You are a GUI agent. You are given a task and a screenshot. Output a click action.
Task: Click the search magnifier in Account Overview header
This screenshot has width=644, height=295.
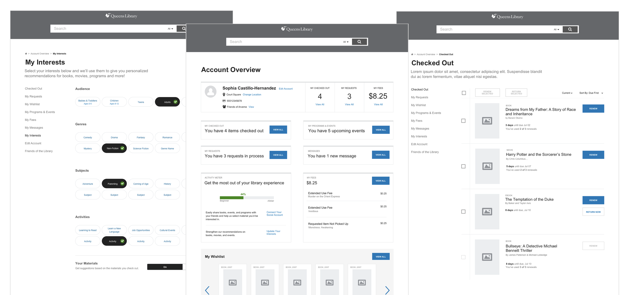click(x=359, y=42)
